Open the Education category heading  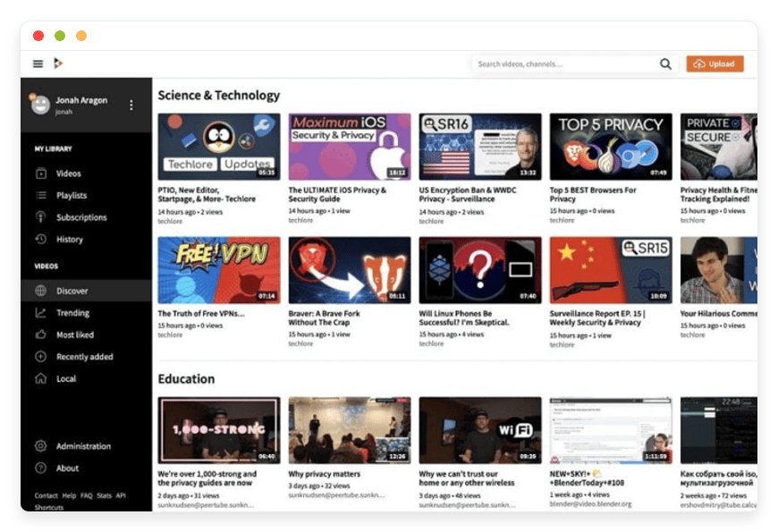coord(187,378)
